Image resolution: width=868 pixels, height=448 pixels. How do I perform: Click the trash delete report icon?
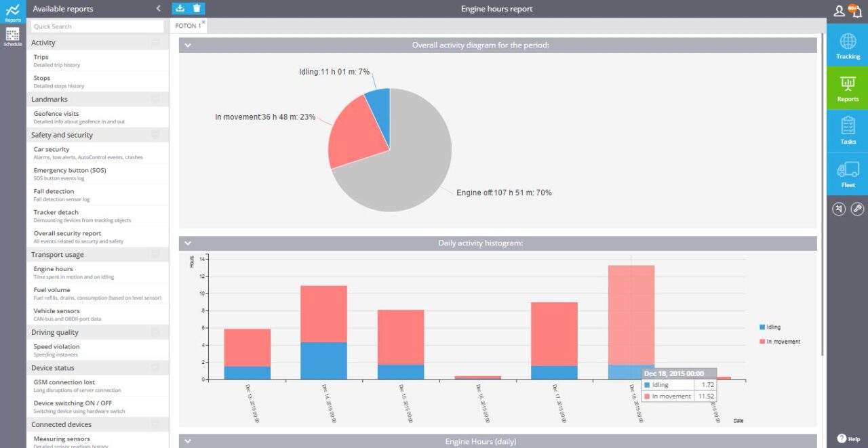197,8
